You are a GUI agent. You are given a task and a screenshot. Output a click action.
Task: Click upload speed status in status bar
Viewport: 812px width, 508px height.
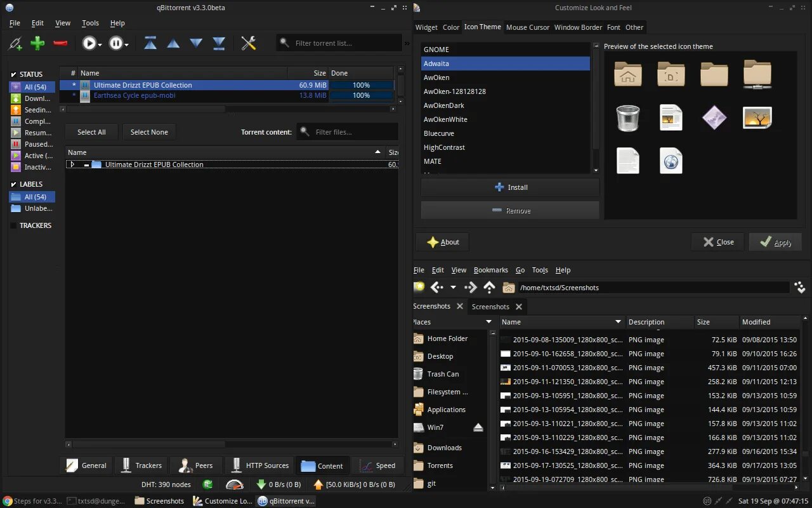pos(354,485)
